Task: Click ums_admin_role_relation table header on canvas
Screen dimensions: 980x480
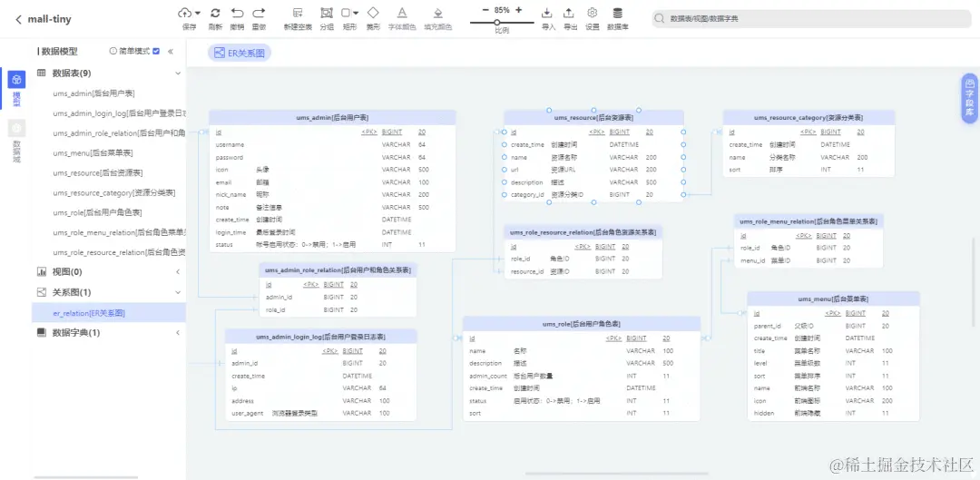Action: point(338,270)
